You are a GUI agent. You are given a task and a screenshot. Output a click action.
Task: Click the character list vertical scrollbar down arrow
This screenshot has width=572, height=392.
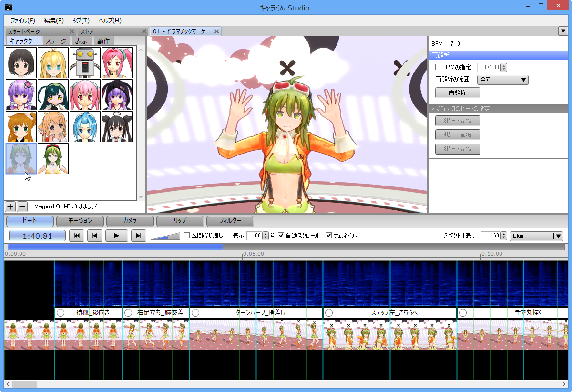(x=140, y=196)
